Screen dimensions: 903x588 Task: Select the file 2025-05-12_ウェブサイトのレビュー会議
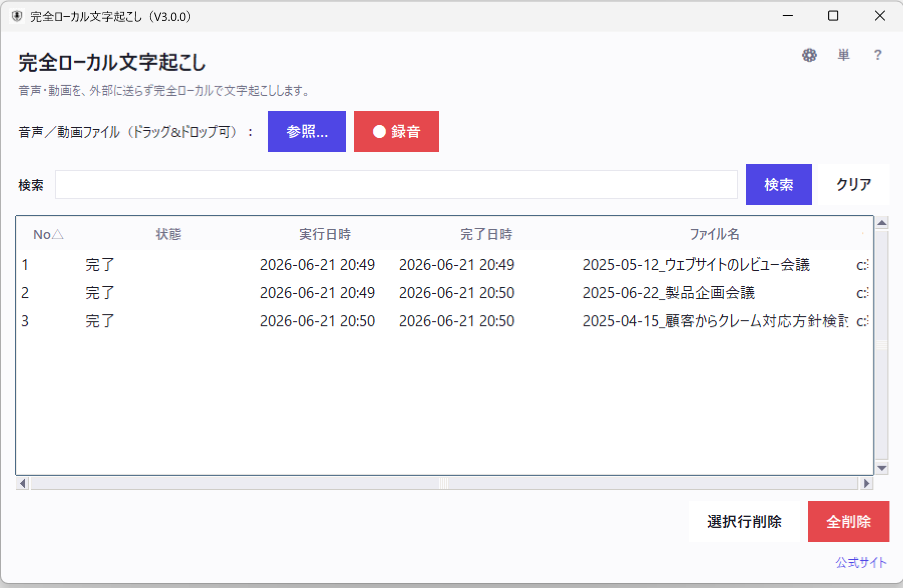click(696, 265)
